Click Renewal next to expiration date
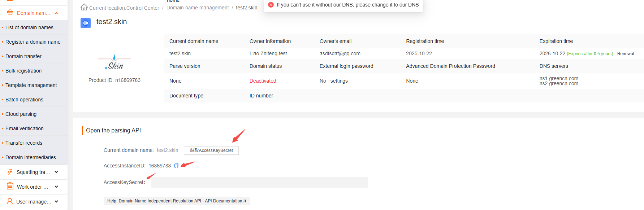This screenshot has height=210, width=644. pyautogui.click(x=626, y=54)
